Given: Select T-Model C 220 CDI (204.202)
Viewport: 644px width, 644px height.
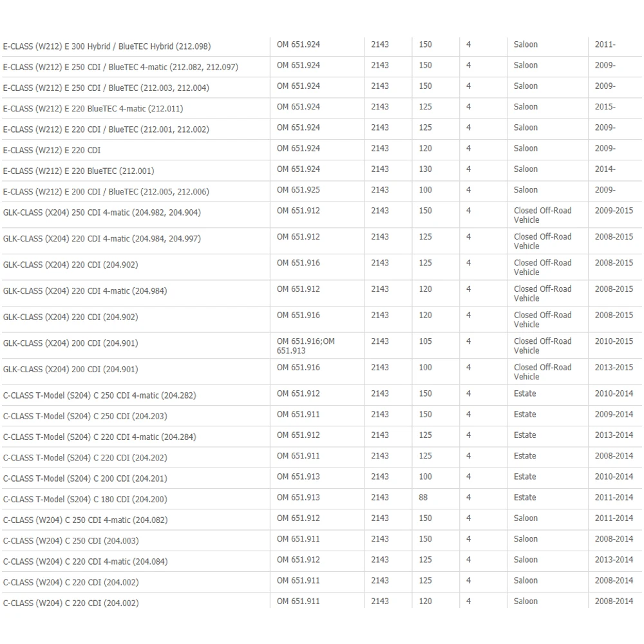Looking at the screenshot, I should [85, 458].
